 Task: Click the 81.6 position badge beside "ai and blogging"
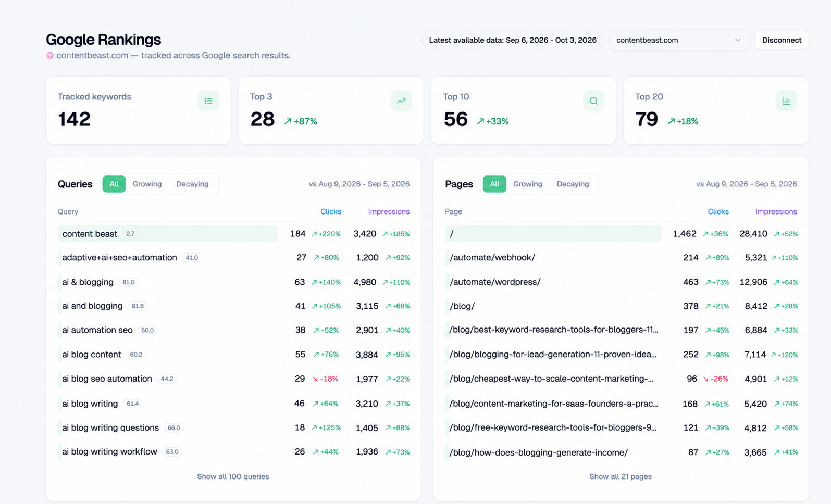[138, 306]
